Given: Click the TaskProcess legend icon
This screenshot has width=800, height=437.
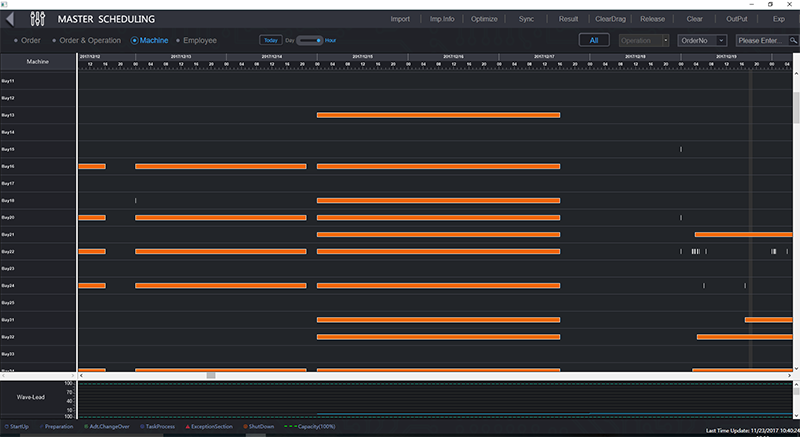Looking at the screenshot, I should point(140,427).
